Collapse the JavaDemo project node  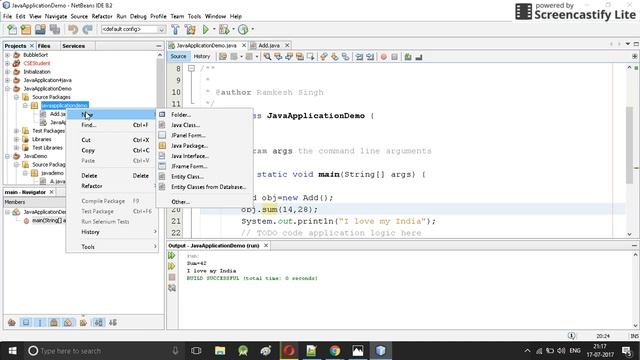[7, 156]
